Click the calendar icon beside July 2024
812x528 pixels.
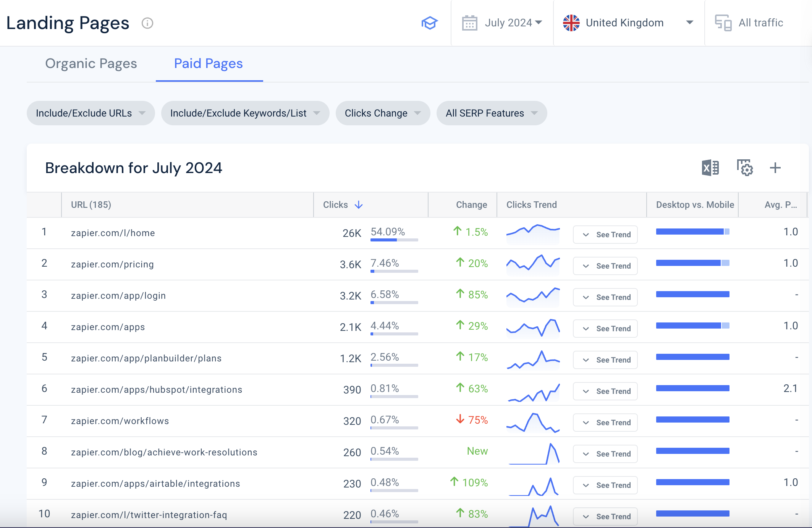469,23
